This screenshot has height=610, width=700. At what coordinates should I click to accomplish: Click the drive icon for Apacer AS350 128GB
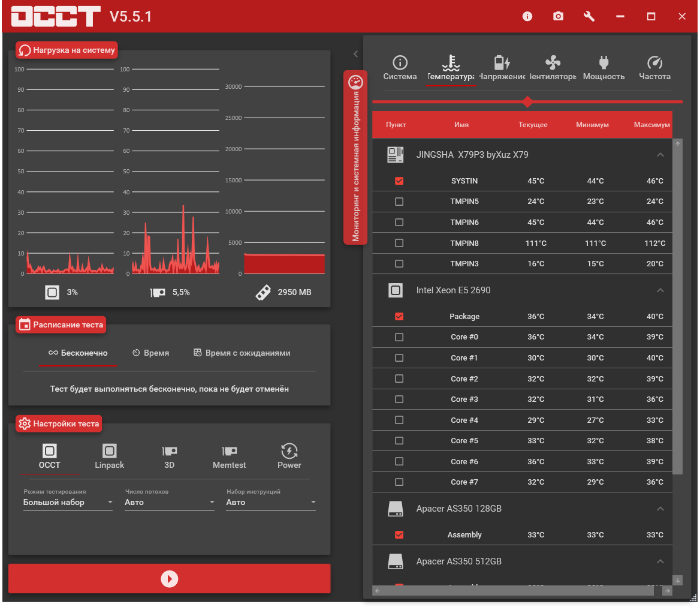click(x=396, y=509)
